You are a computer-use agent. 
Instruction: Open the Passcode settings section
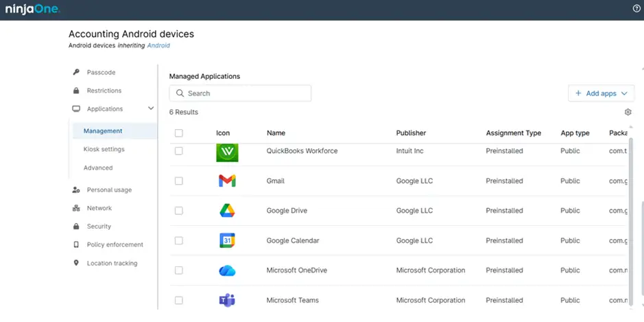[101, 72]
